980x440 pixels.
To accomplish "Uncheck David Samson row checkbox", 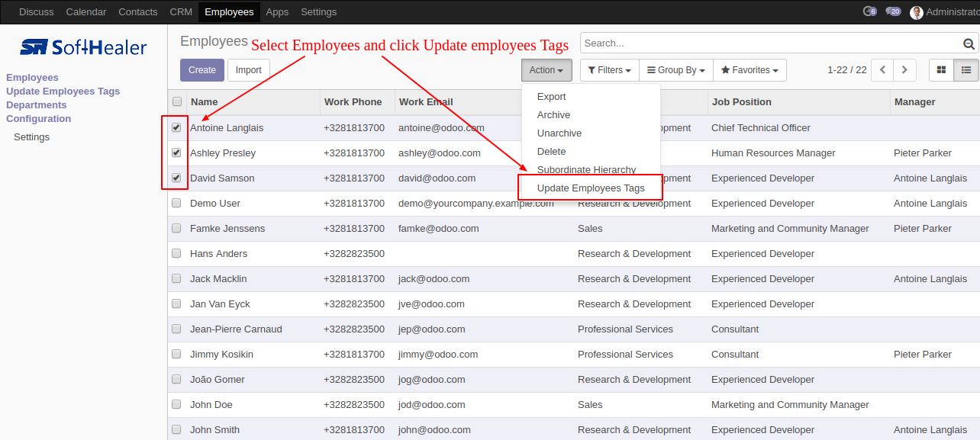I will point(176,178).
